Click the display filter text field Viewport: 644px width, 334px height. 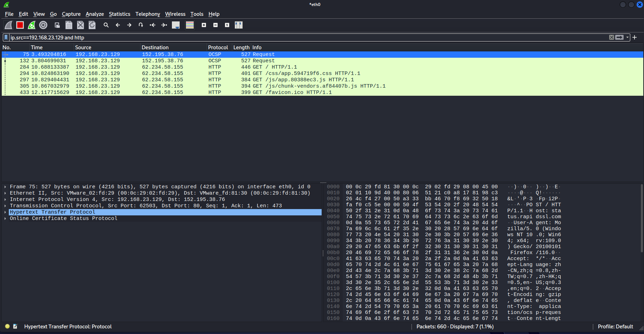[309, 37]
